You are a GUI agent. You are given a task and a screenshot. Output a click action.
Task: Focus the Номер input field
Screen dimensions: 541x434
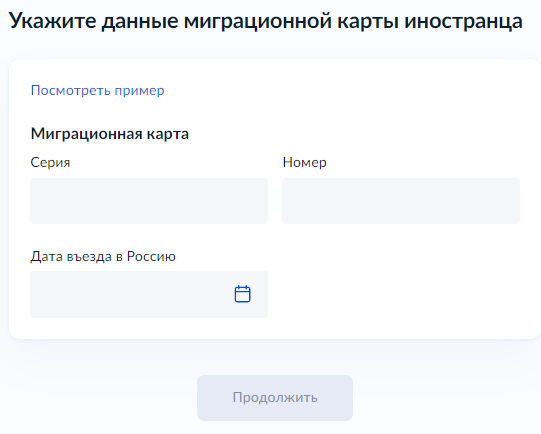click(401, 201)
